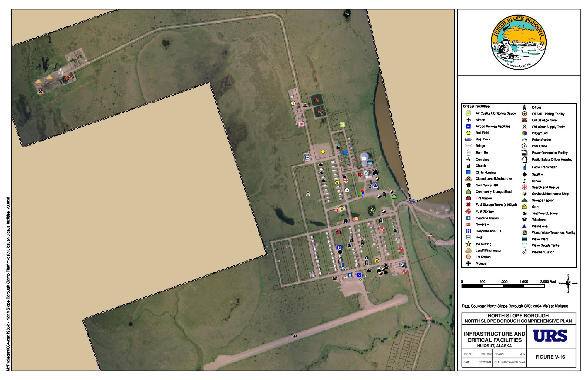Click the airplane symbol on the runway

[295, 336]
